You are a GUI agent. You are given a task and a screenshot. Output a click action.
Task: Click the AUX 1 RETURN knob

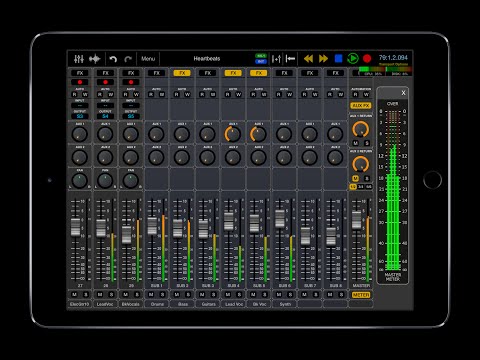[361, 130]
